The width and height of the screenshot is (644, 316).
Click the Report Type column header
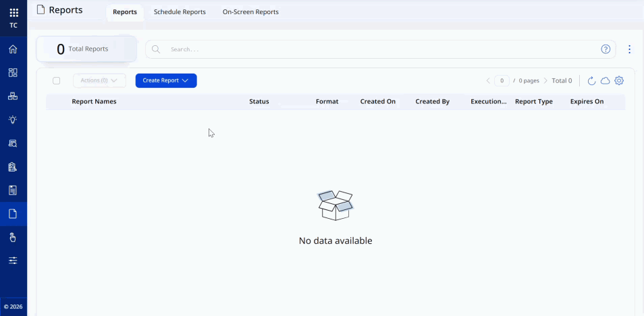(x=534, y=101)
